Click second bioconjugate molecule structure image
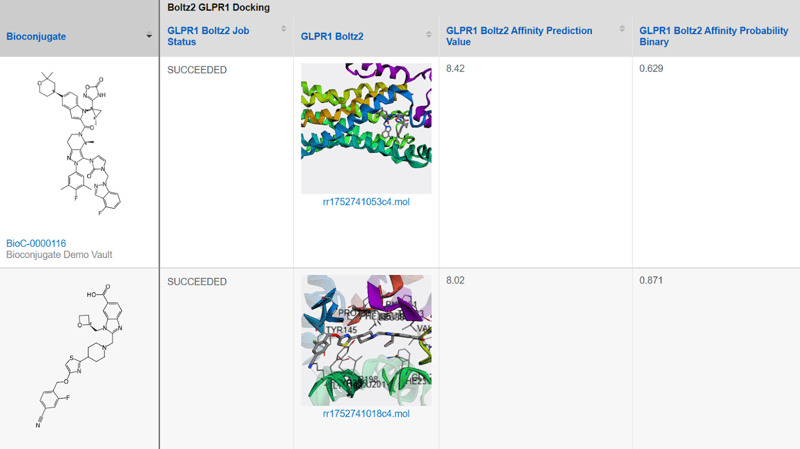800x449 pixels. (x=81, y=356)
